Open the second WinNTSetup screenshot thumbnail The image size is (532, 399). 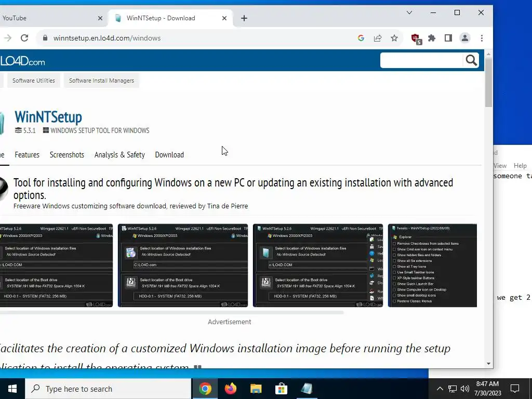coord(183,265)
